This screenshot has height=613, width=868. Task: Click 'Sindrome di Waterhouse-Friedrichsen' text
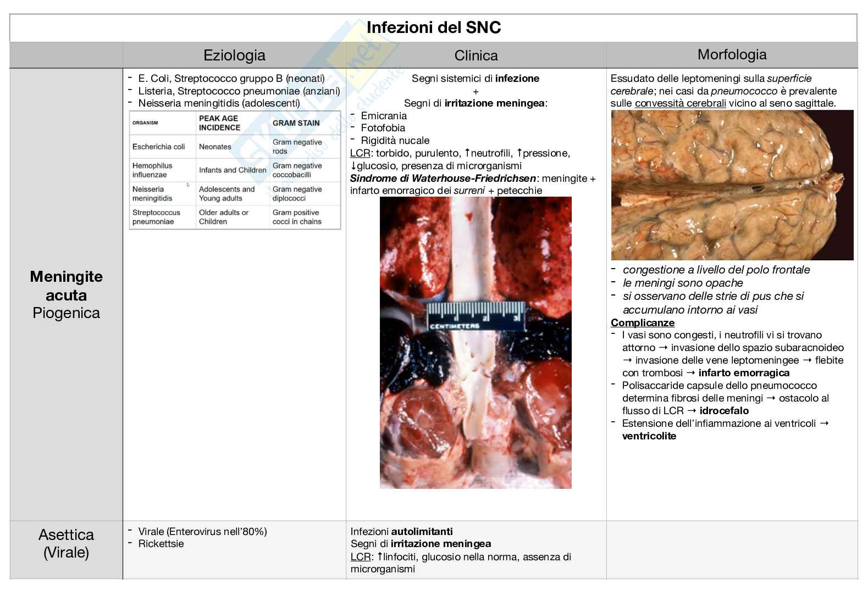443,178
